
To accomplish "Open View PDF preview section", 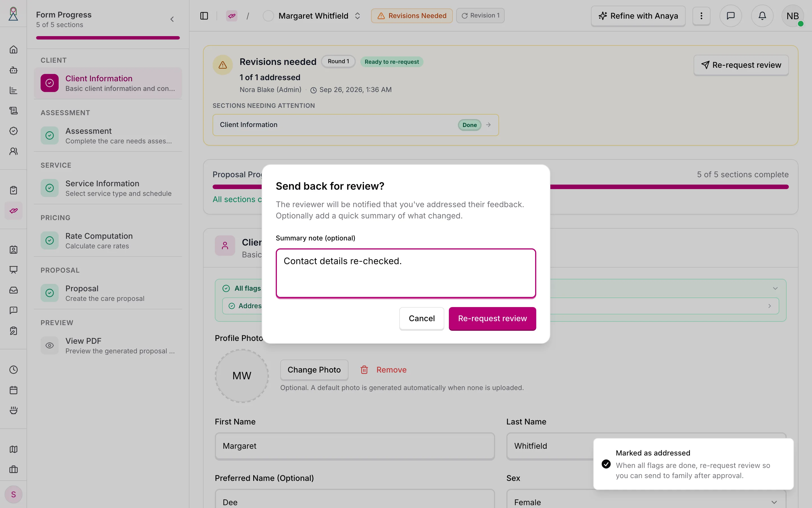I will pos(108,345).
